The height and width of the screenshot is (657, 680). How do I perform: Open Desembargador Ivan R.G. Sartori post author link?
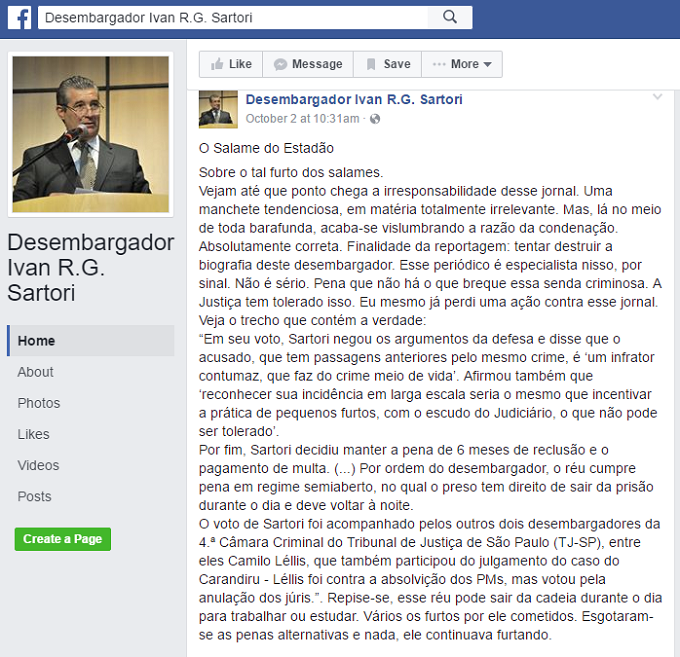[x=354, y=99]
